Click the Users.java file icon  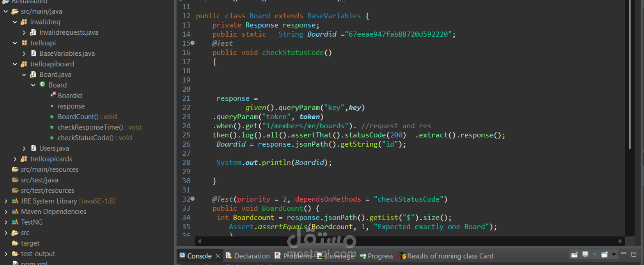[x=33, y=148]
